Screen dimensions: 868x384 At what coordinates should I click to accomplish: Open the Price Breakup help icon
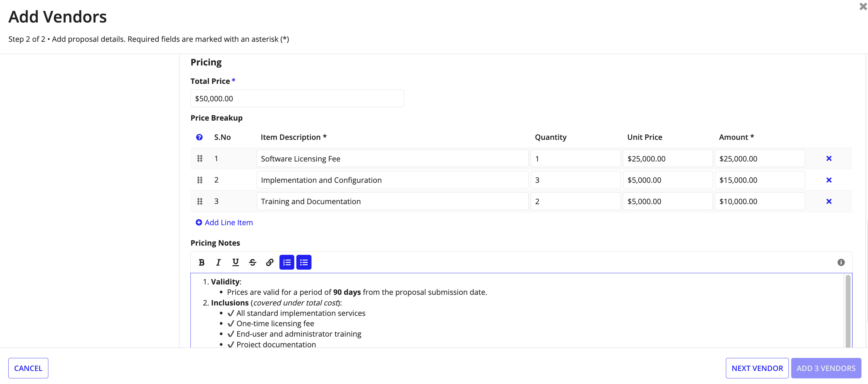tap(199, 137)
